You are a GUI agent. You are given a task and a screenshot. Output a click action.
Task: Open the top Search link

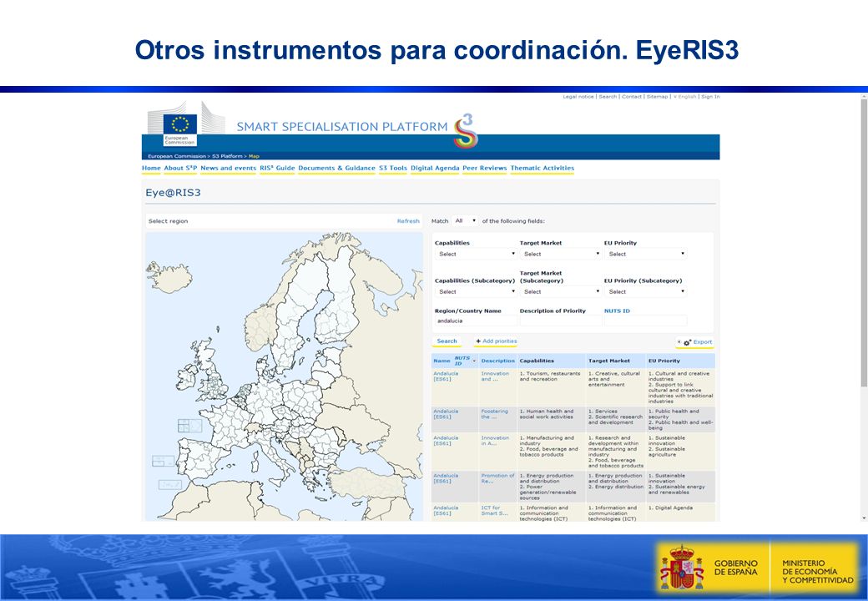point(608,97)
